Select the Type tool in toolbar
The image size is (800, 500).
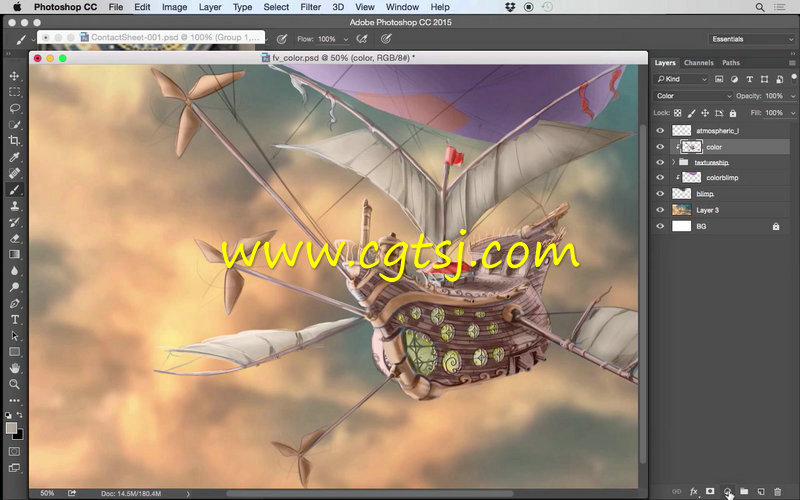pyautogui.click(x=14, y=319)
